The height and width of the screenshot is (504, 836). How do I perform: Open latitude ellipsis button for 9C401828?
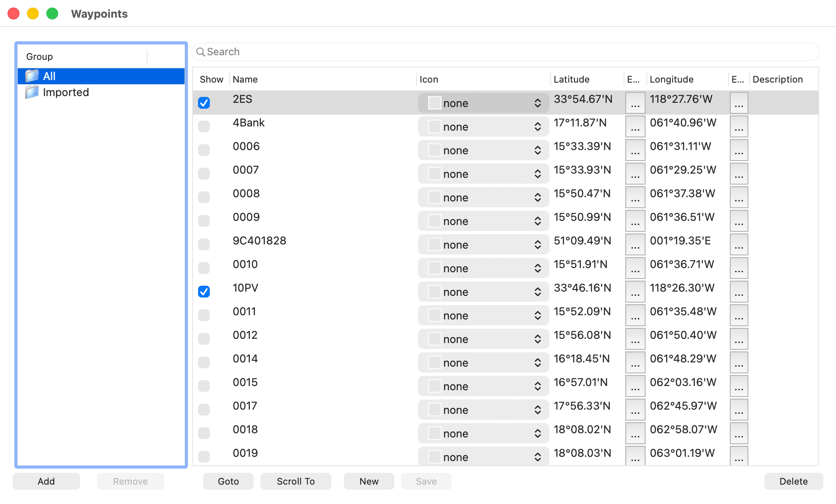coord(635,244)
